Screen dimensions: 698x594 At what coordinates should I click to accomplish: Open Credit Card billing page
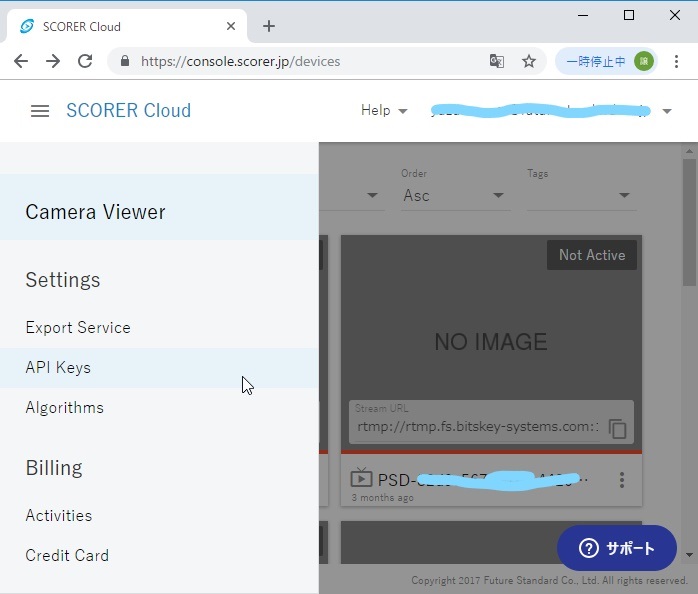[x=159, y=556]
